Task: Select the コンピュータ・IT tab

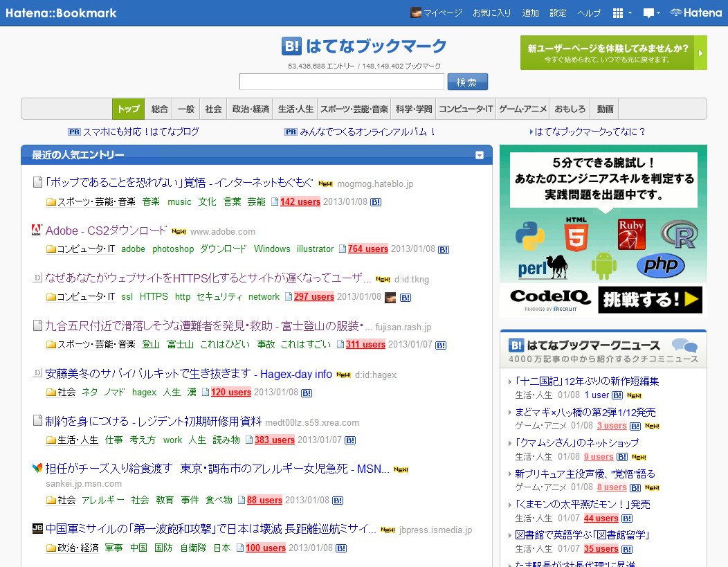Action: [466, 109]
